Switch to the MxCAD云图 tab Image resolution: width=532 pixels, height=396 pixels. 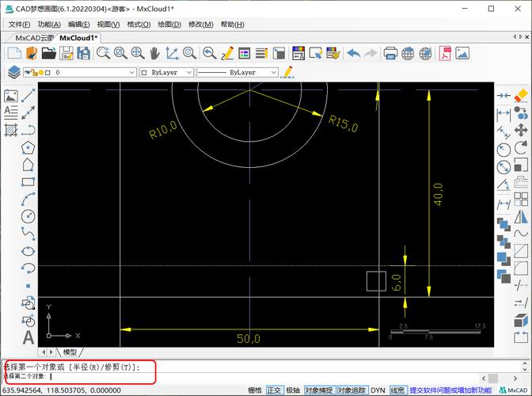[34, 38]
